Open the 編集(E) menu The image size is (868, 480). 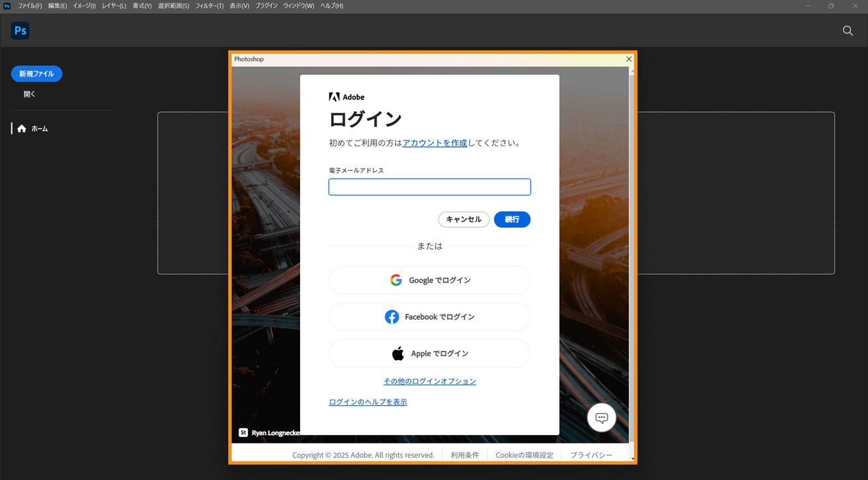[58, 6]
